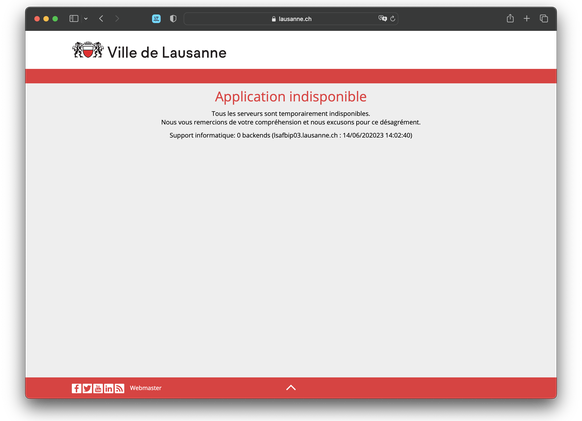Open the privacy shield report icon

tap(173, 19)
